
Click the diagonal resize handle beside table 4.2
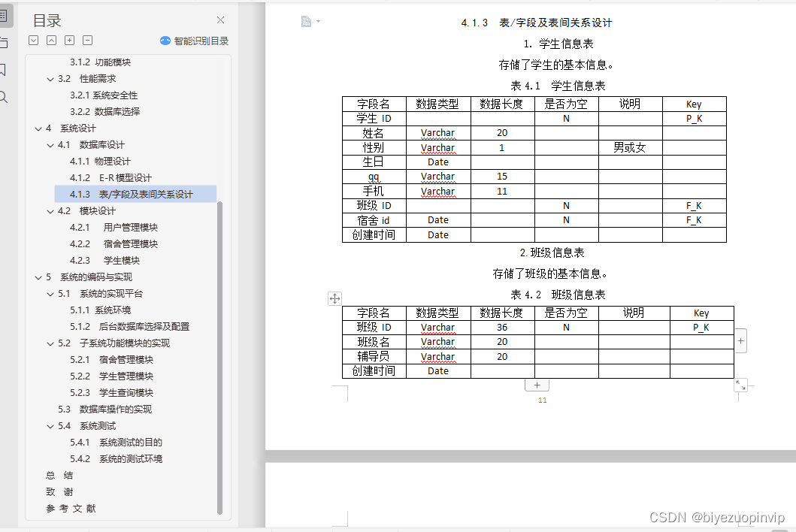(x=741, y=385)
